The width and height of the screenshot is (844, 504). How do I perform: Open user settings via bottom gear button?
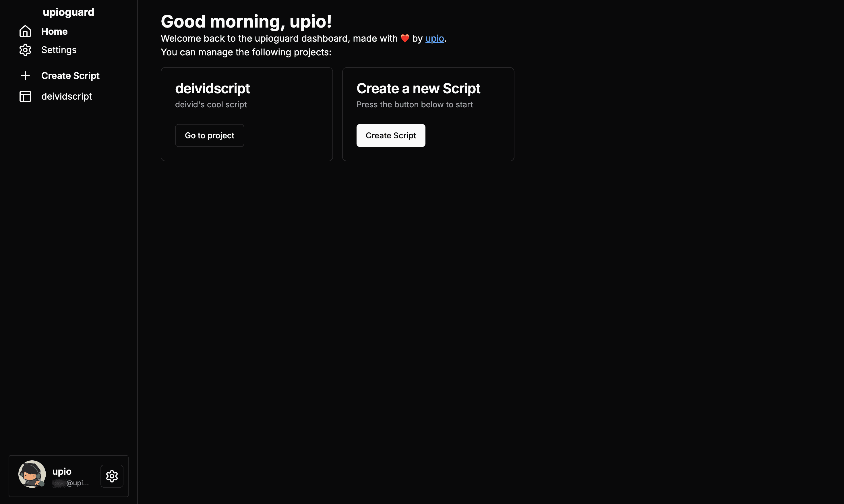coord(112,476)
